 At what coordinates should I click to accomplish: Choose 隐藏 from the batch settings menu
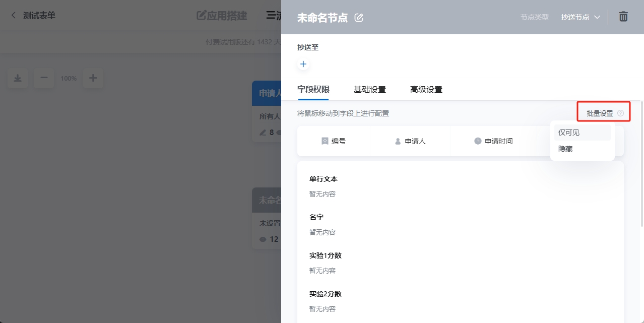pos(564,149)
